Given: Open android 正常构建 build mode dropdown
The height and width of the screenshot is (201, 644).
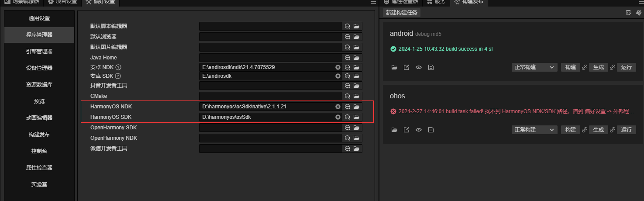Looking at the screenshot, I should pyautogui.click(x=534, y=67).
